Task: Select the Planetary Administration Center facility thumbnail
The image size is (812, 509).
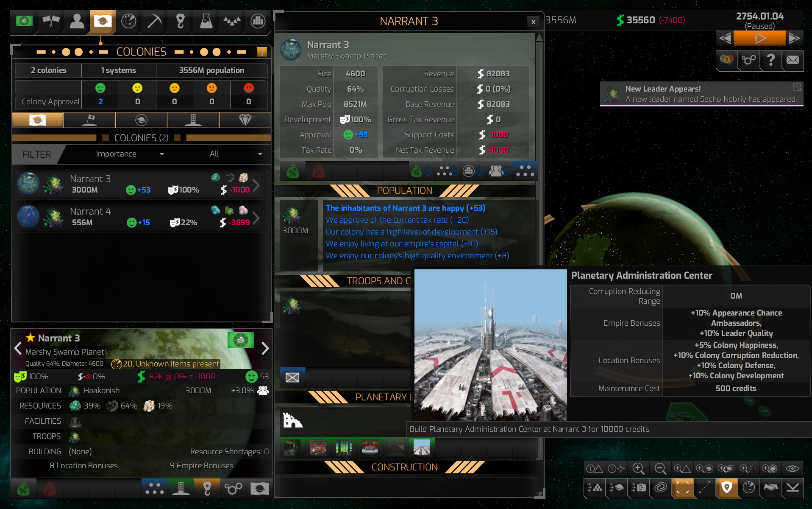Action: click(x=422, y=447)
